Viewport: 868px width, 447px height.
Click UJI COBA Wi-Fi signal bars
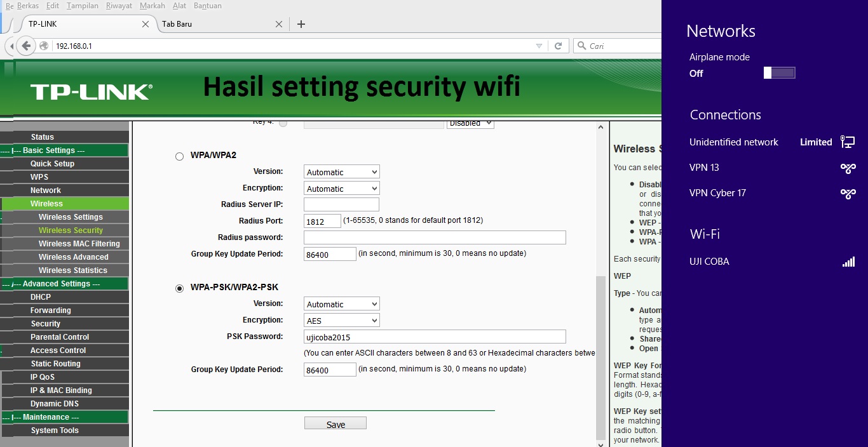pos(848,262)
